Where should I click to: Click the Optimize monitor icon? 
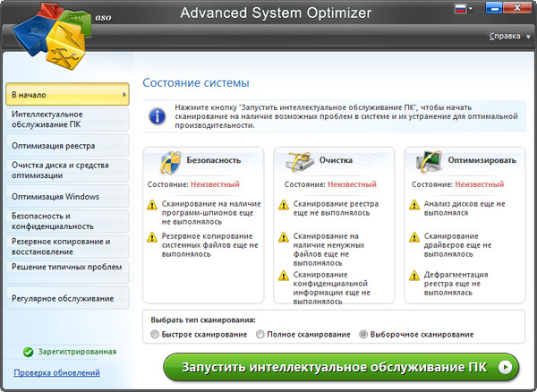click(429, 162)
